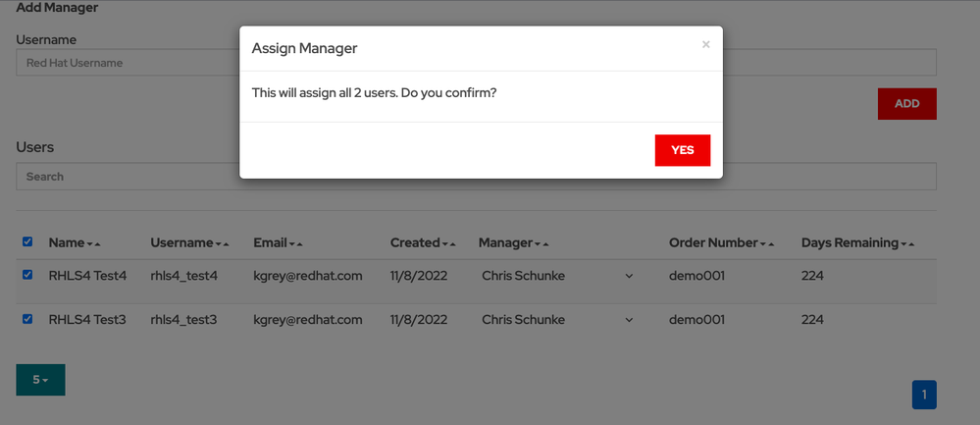
Task: Go to page 1 in pagination
Action: point(924,395)
